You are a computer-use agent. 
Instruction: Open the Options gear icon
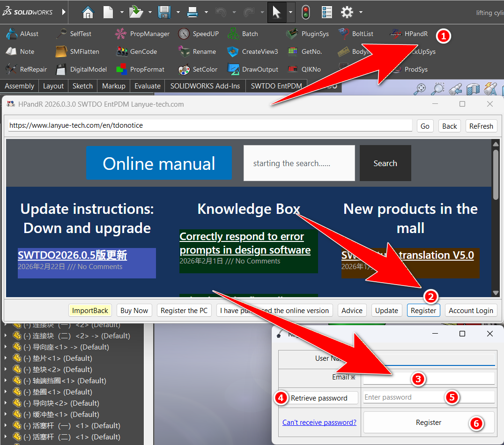[x=347, y=12]
